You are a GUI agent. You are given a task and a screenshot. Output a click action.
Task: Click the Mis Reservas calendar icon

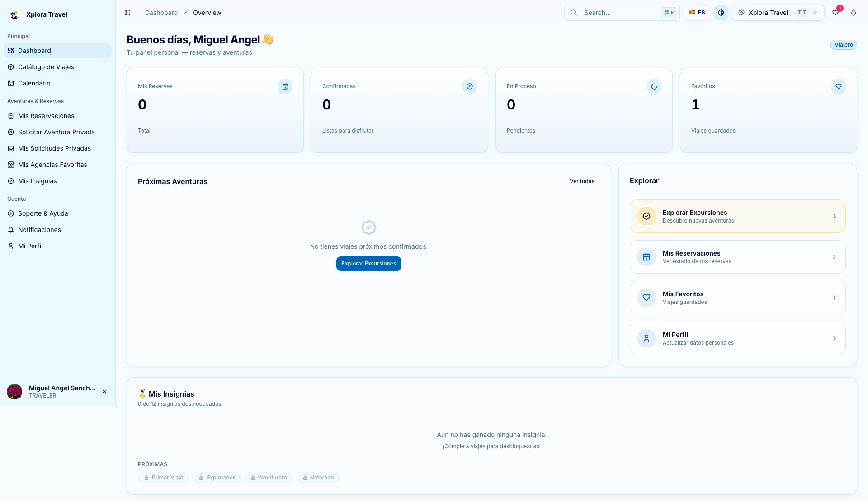click(x=285, y=86)
